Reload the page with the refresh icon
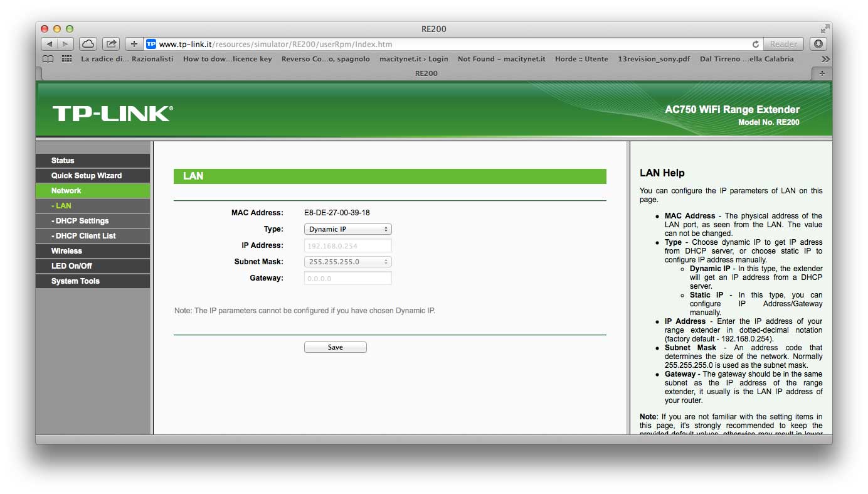868x494 pixels. [x=756, y=44]
